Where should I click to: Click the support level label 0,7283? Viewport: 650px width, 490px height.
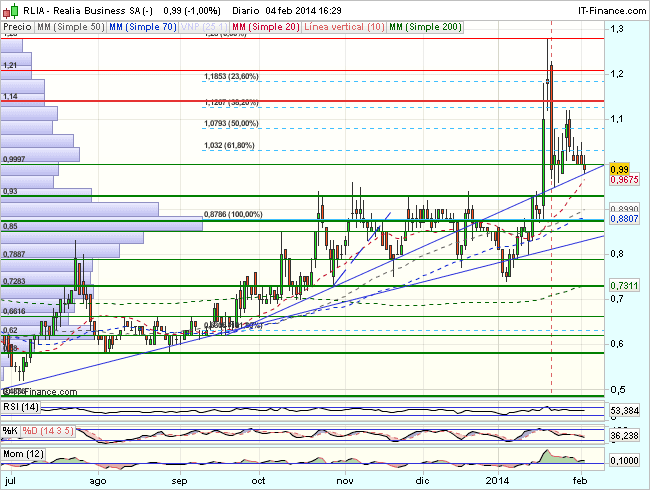point(14,281)
